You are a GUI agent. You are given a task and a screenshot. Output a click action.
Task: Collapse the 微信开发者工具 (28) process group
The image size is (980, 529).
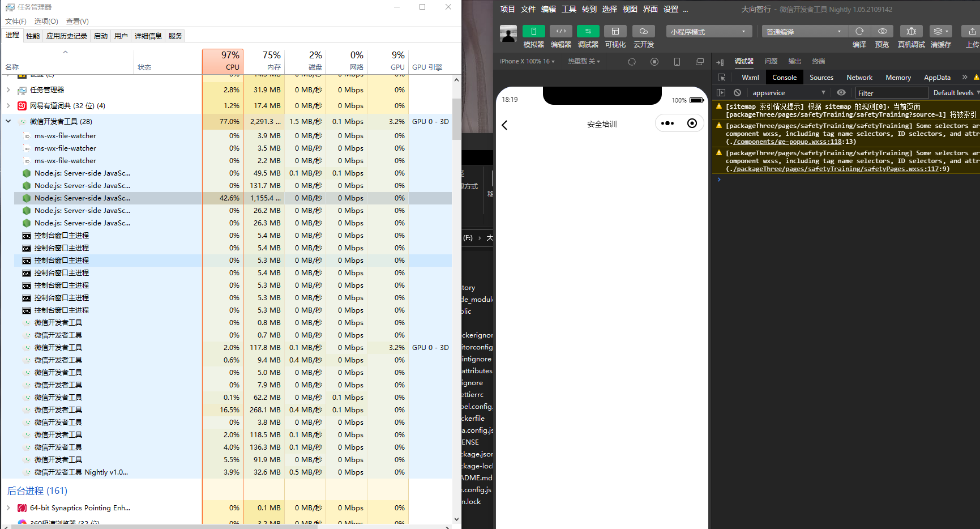[x=8, y=121]
